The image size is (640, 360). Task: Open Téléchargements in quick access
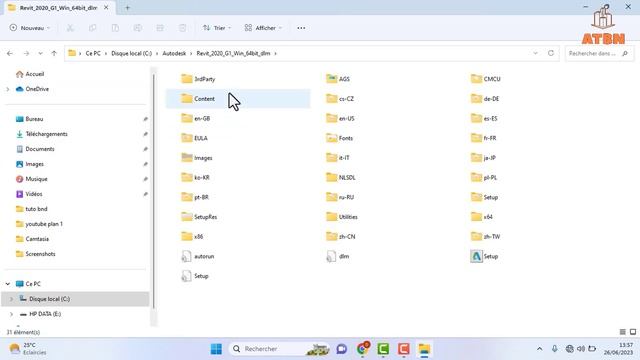pyautogui.click(x=42, y=134)
